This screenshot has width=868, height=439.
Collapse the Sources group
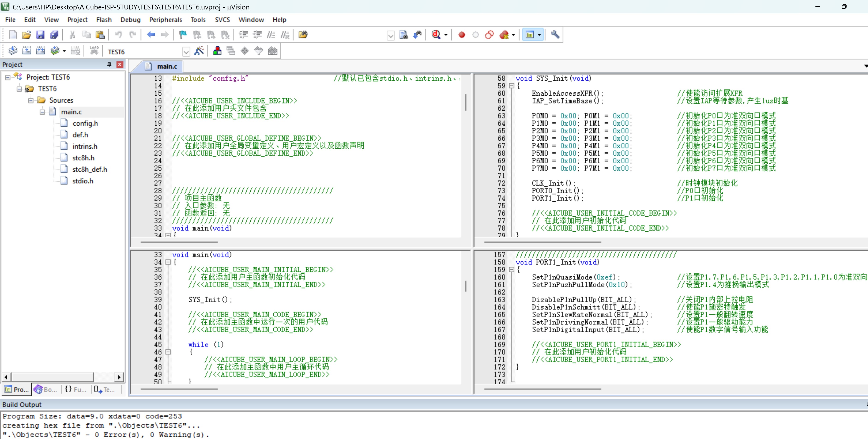point(31,100)
